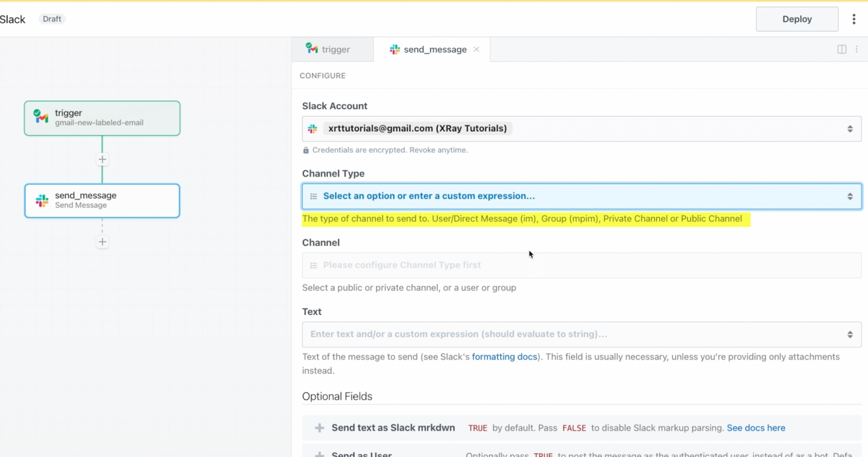Open the Slack Account dropdown

582,129
